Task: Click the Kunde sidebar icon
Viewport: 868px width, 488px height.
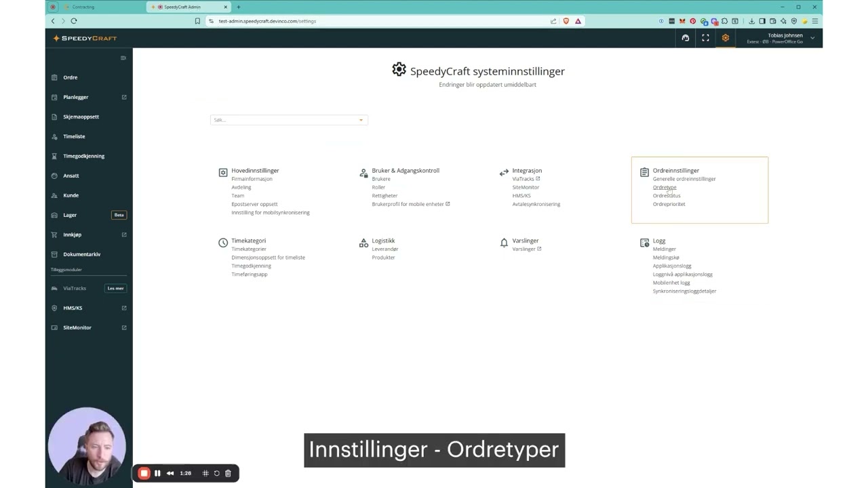Action: pos(54,195)
